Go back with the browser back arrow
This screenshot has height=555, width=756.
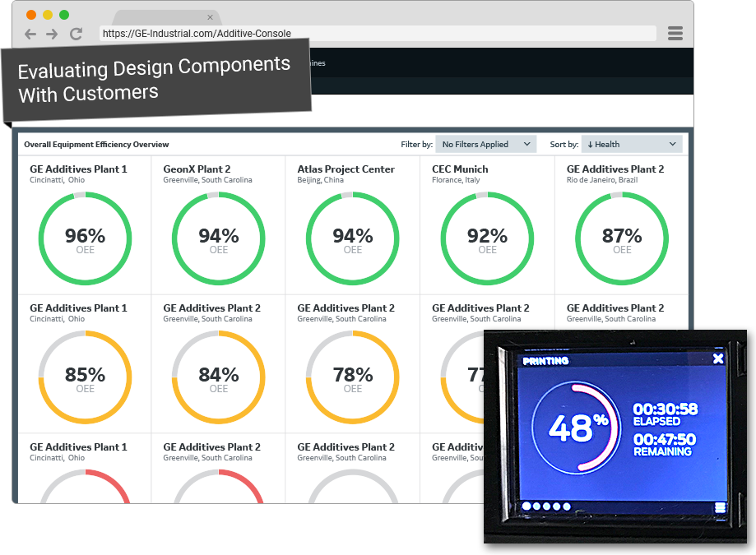click(30, 35)
